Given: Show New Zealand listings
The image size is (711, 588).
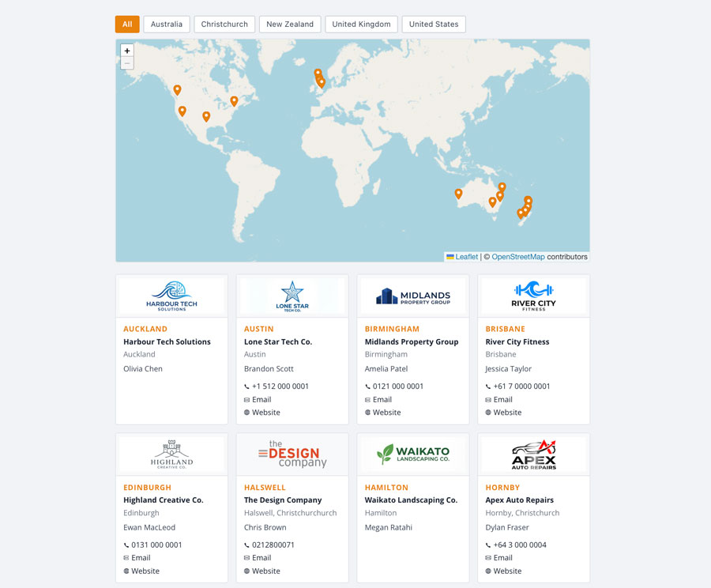Looking at the screenshot, I should tap(290, 24).
